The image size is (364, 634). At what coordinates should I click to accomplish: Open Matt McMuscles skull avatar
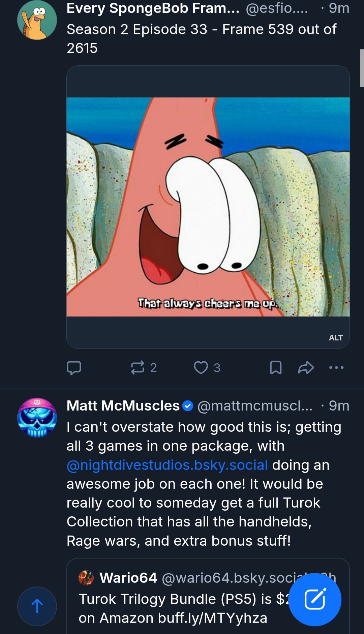[x=37, y=417]
